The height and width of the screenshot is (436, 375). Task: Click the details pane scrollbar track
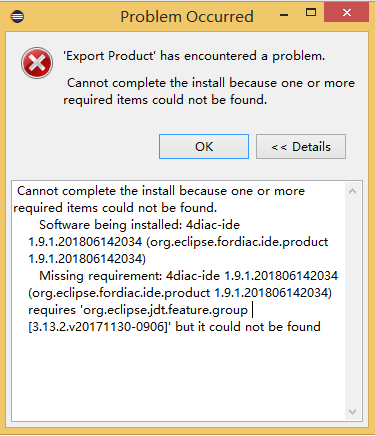(352, 301)
